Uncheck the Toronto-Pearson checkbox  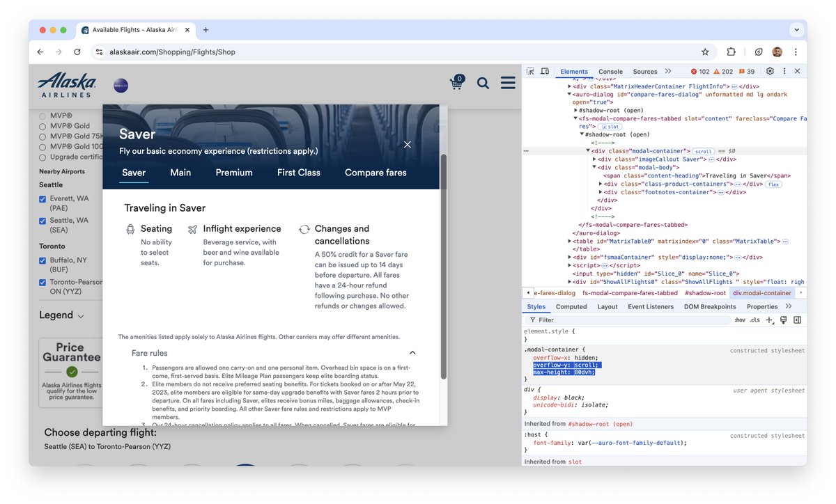pos(42,283)
